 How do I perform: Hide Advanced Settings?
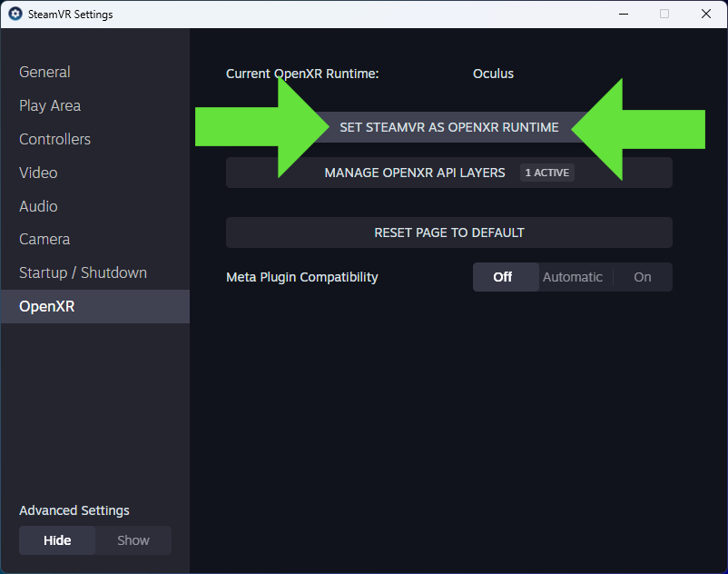(57, 540)
